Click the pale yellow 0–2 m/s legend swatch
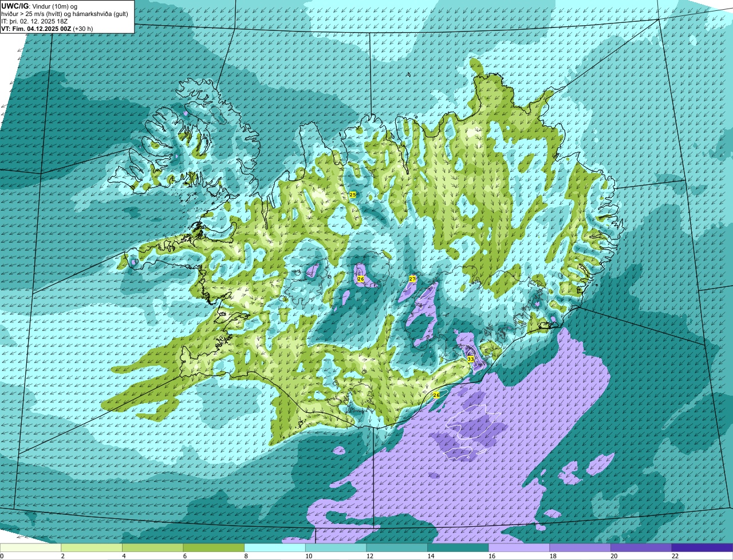 tap(30, 547)
